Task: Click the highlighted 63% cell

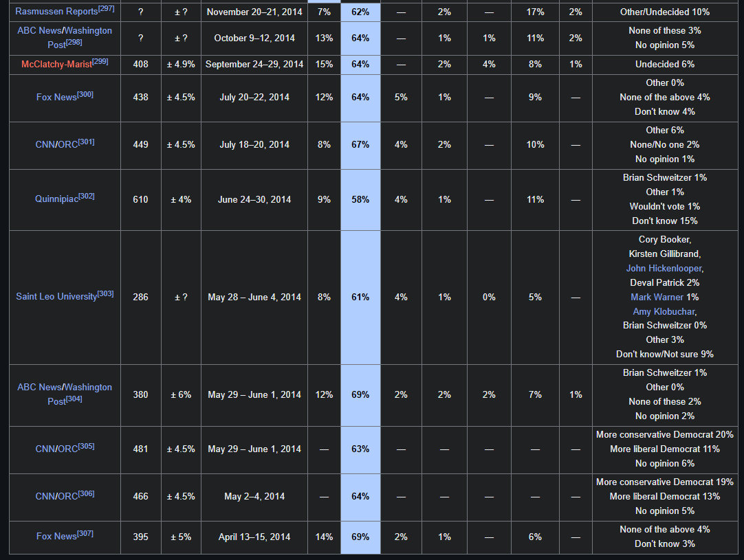Action: point(360,449)
